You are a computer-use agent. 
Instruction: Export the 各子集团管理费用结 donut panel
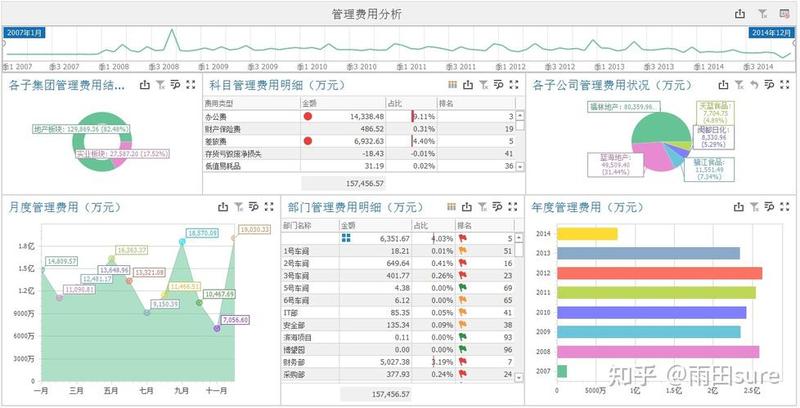coord(145,85)
